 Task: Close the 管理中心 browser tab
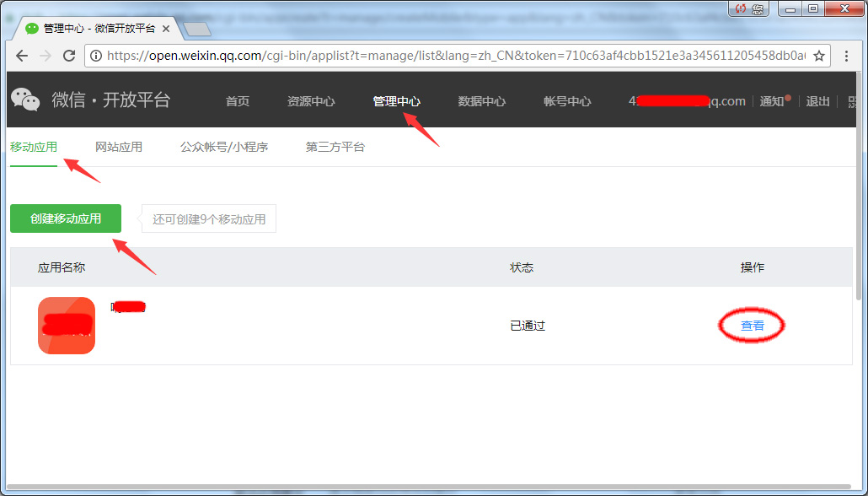(x=166, y=29)
